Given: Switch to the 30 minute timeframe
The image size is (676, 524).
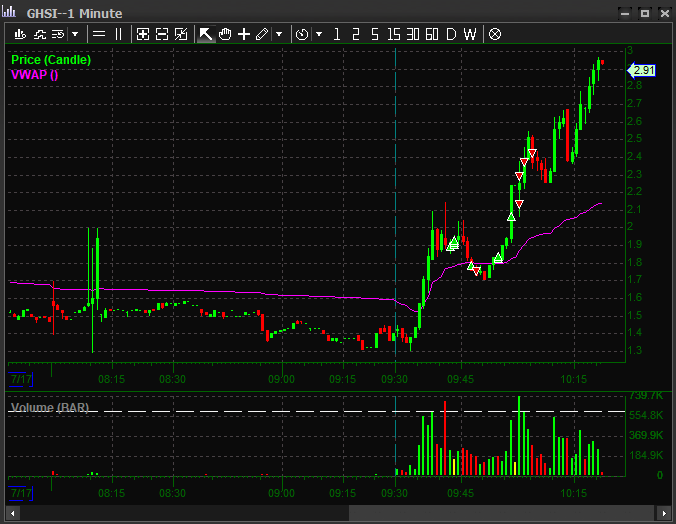Looking at the screenshot, I should coord(413,34).
